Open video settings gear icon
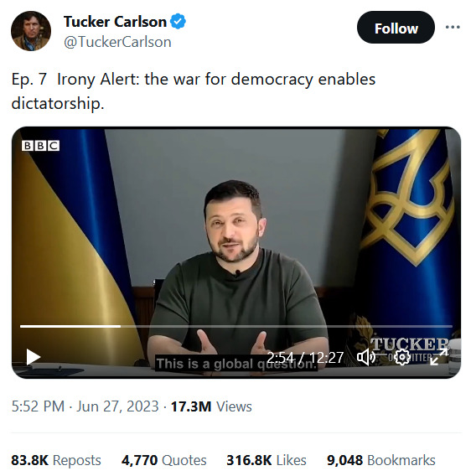Viewport: 471px width, 476px height. 402,357
